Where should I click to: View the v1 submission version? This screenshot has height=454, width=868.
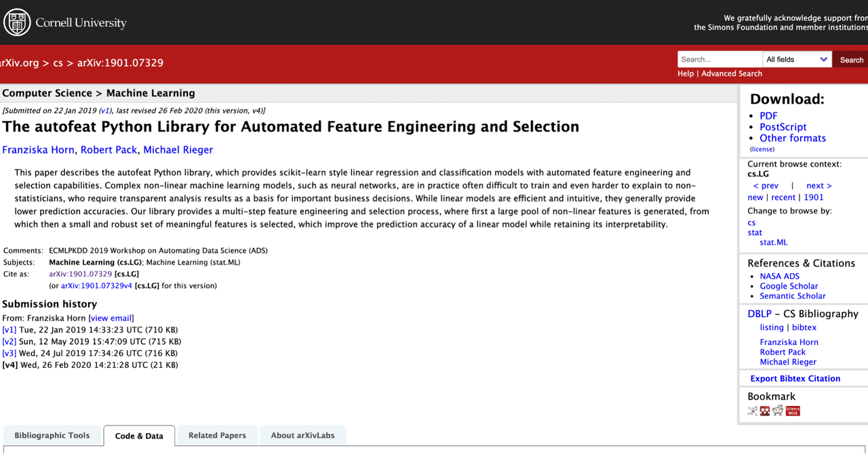tap(9, 330)
